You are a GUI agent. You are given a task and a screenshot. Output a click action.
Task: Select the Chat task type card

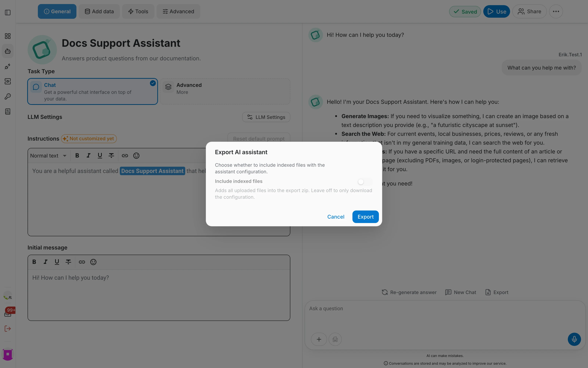coord(93,91)
